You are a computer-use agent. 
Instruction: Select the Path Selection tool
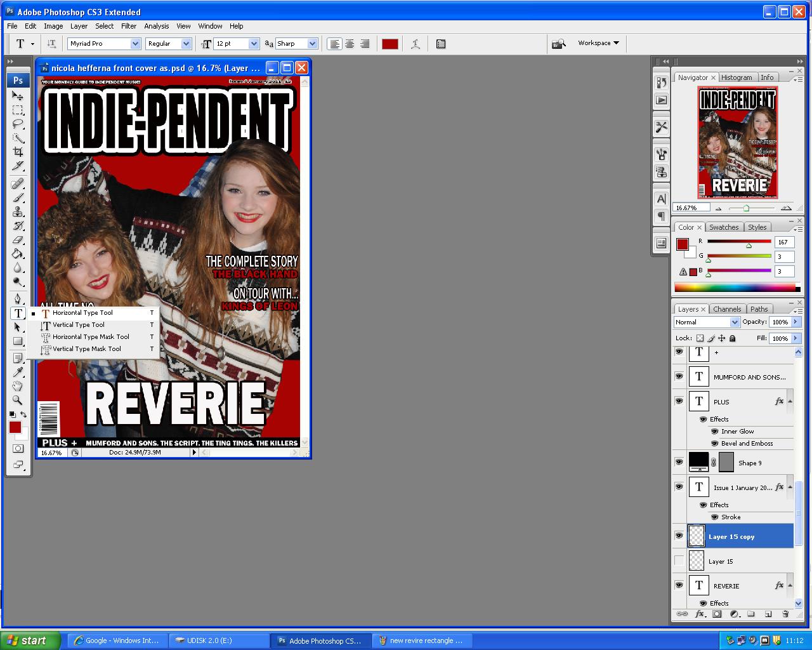(18, 327)
